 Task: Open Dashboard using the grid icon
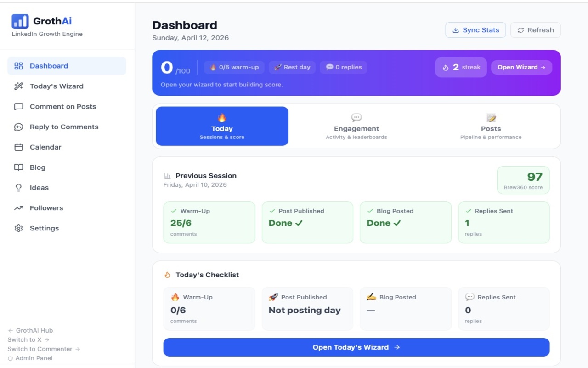[x=18, y=66]
